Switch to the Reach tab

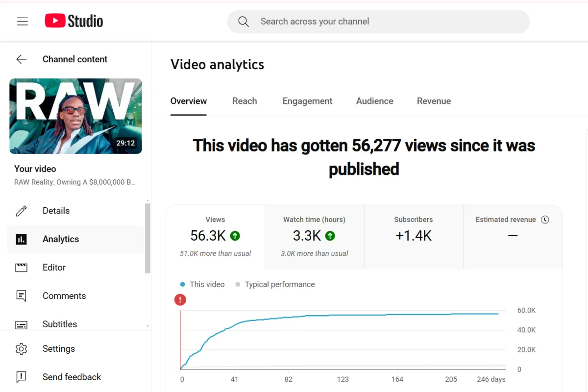(x=245, y=101)
